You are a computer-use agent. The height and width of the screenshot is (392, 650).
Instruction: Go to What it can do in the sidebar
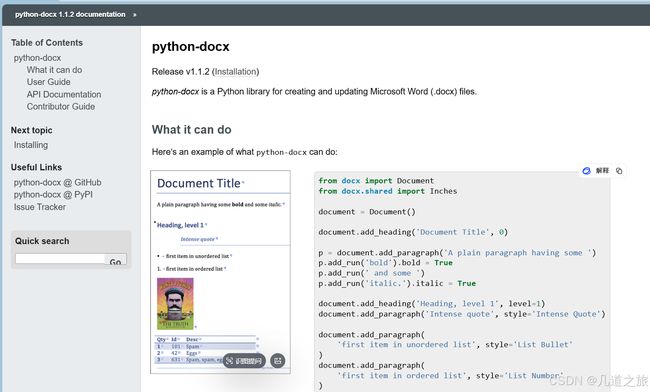[x=54, y=70]
